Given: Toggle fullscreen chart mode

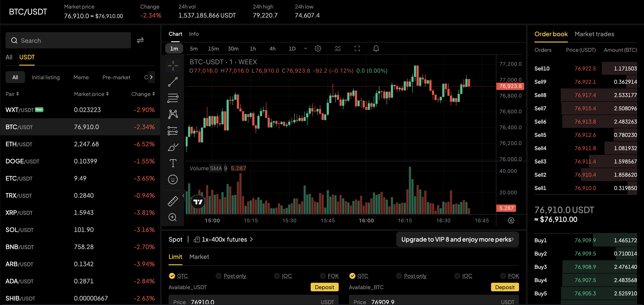Looking at the screenshot, I should [x=357, y=49].
